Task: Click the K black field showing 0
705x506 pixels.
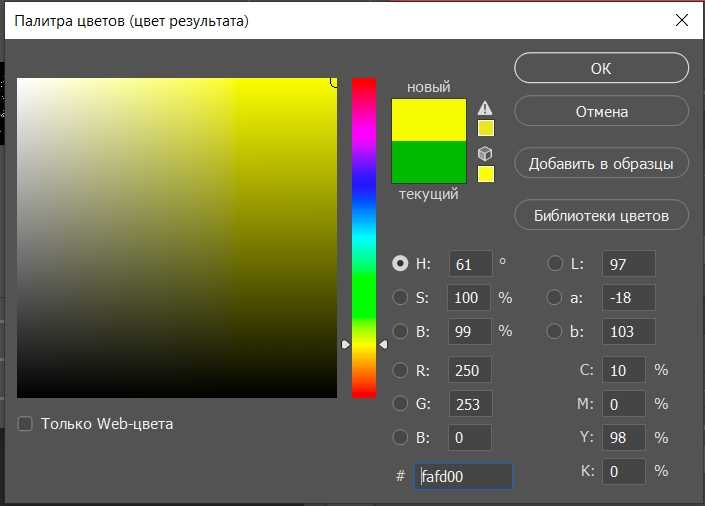Action: (x=624, y=471)
